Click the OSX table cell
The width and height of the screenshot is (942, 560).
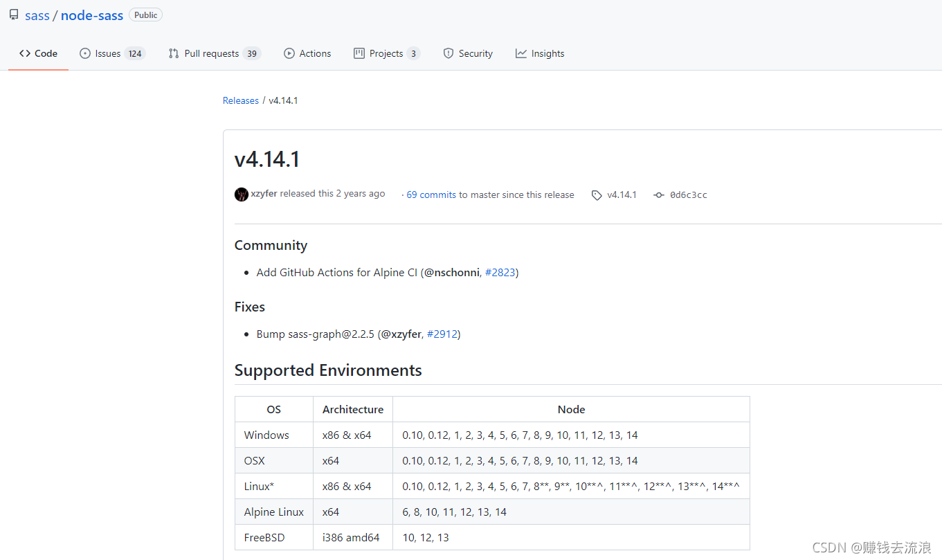coord(274,461)
